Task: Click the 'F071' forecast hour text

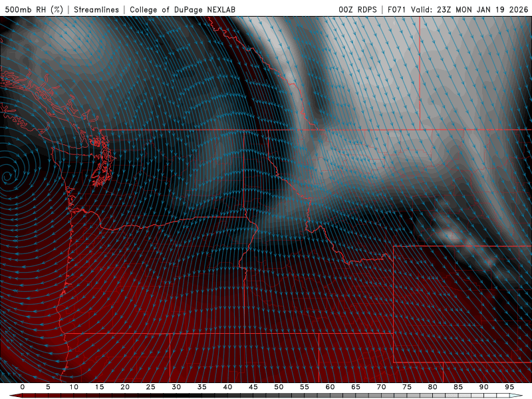Action: pyautogui.click(x=396, y=9)
